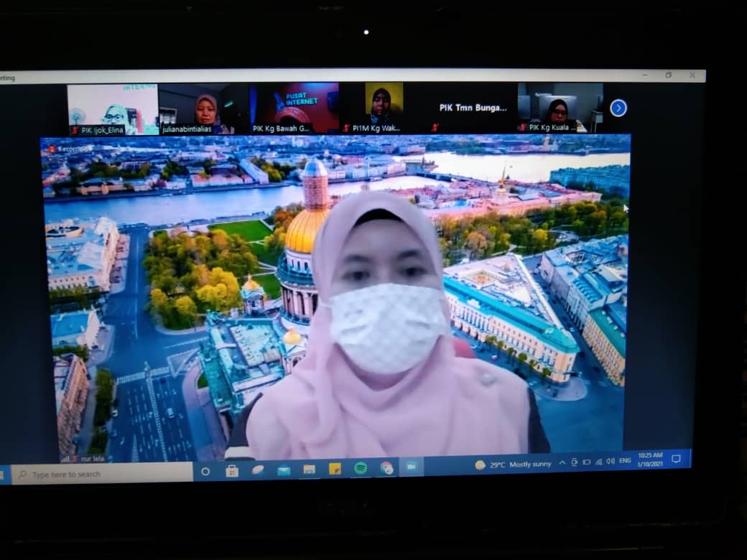Switch to Zoom taskbar icon
The height and width of the screenshot is (560, 747).
point(412,467)
